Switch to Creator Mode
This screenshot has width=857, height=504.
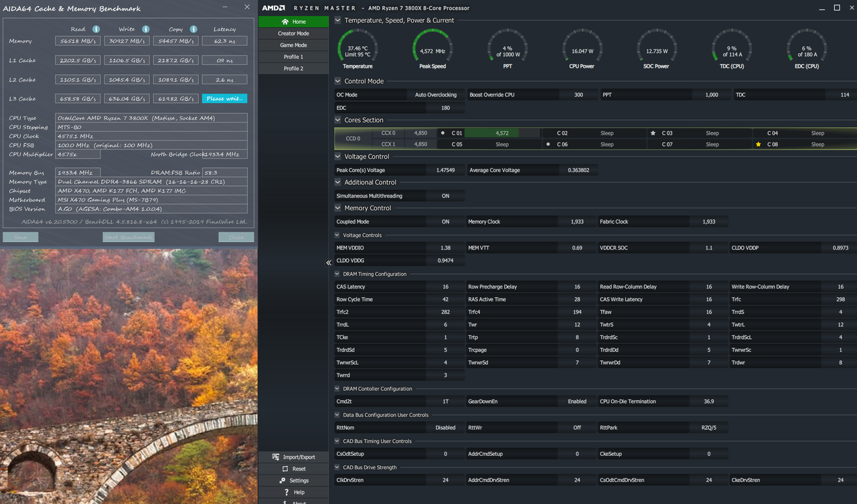point(293,33)
